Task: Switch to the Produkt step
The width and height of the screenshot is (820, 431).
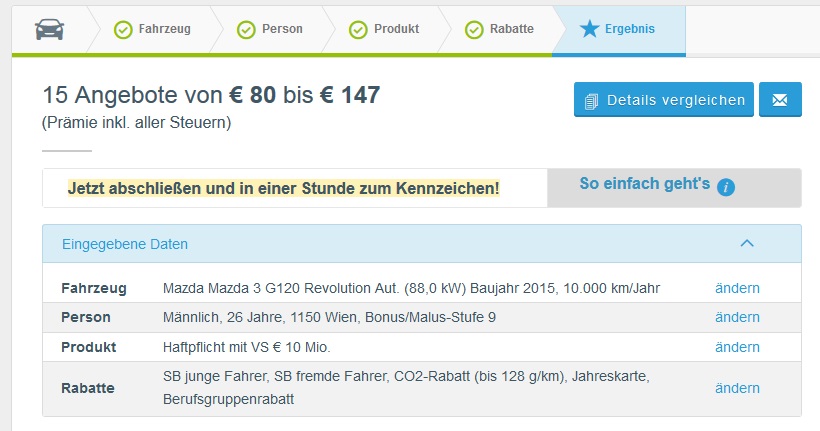Action: (385, 29)
